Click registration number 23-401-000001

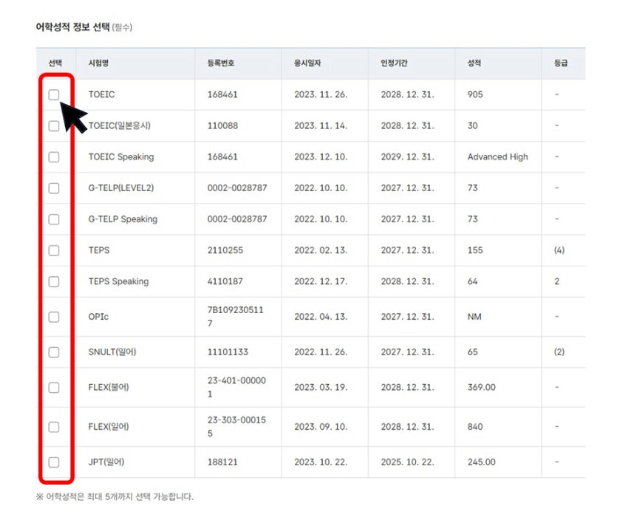(236, 387)
